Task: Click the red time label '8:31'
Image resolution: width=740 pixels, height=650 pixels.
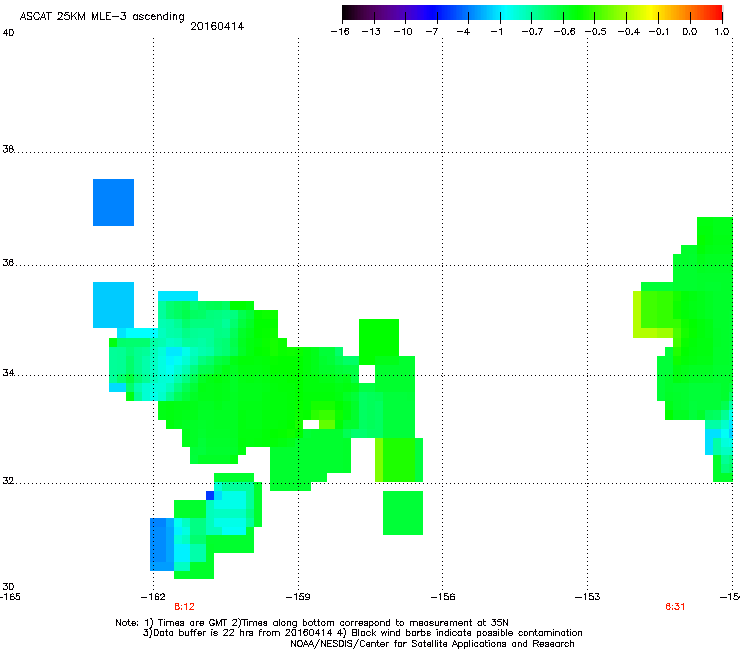Action: (x=675, y=607)
